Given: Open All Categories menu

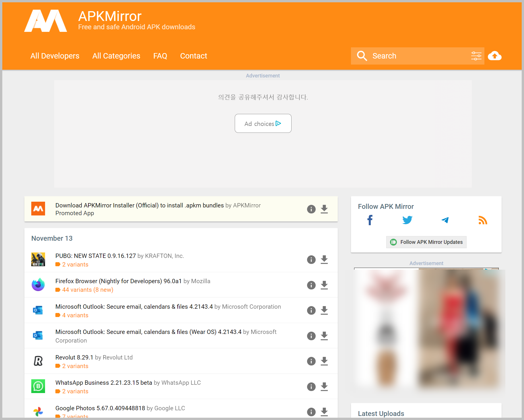Looking at the screenshot, I should coord(116,56).
